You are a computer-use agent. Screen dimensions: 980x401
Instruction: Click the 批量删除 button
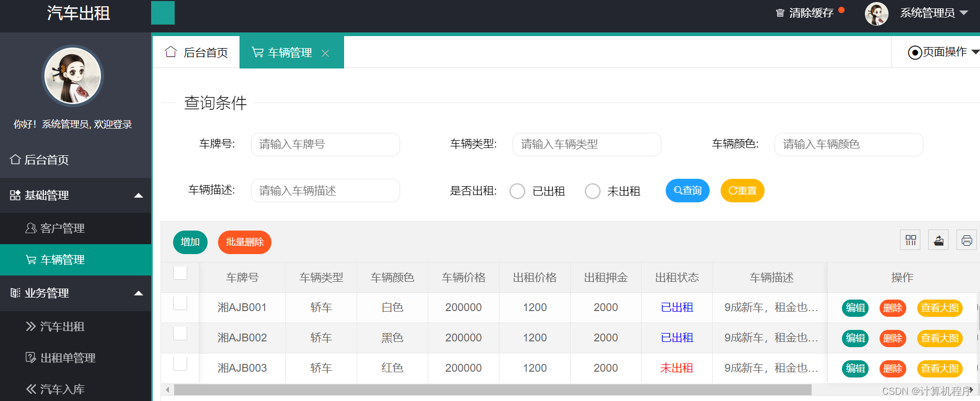pos(245,242)
